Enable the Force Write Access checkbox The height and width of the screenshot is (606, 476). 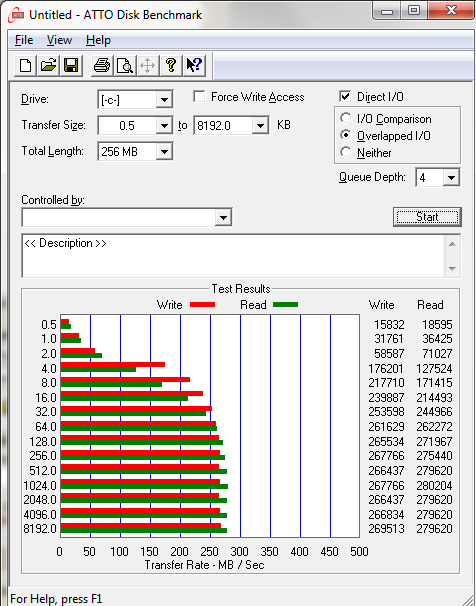(x=199, y=97)
